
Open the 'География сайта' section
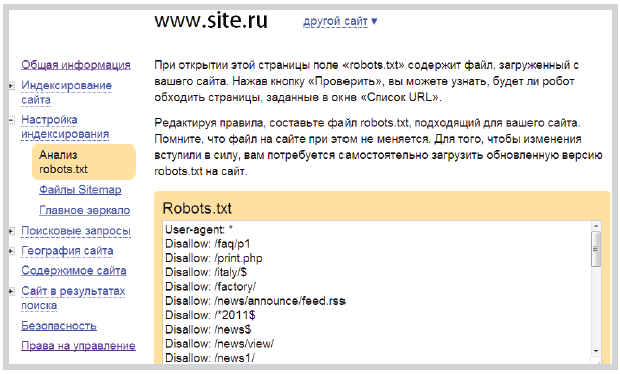tap(67, 251)
